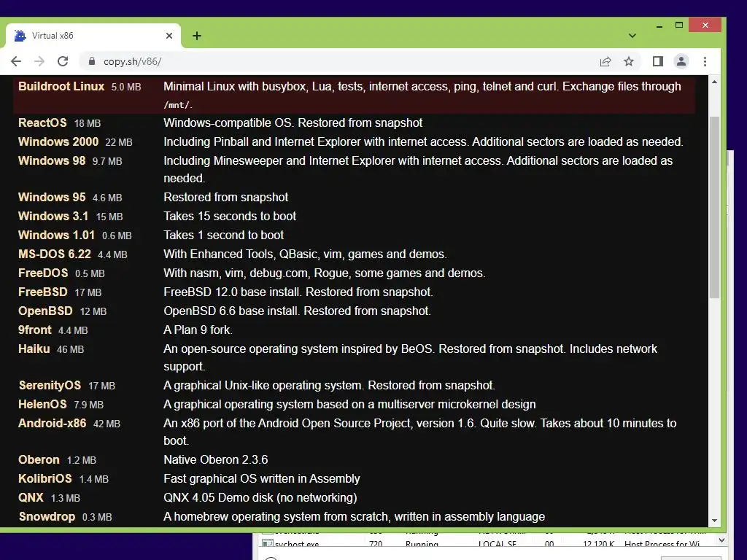Screen dimensions: 747x560
Task: Click the page's vertical scrollbar thumb
Action: pos(714,207)
